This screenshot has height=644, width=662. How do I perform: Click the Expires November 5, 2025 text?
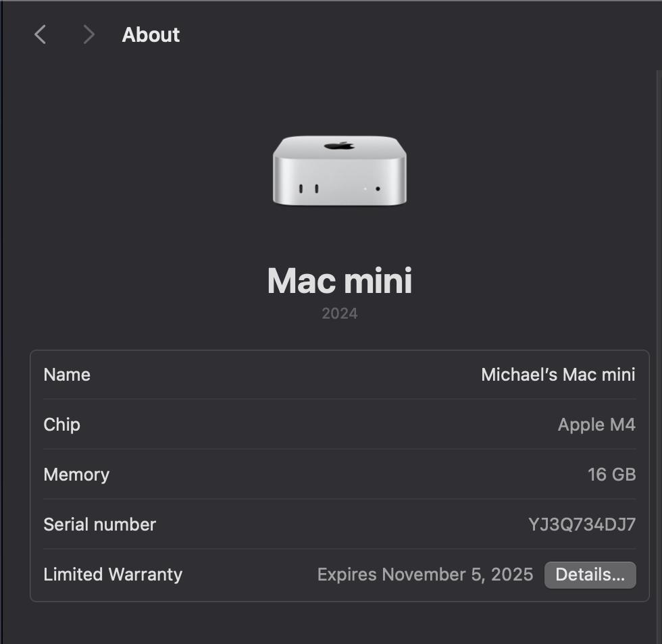point(425,574)
